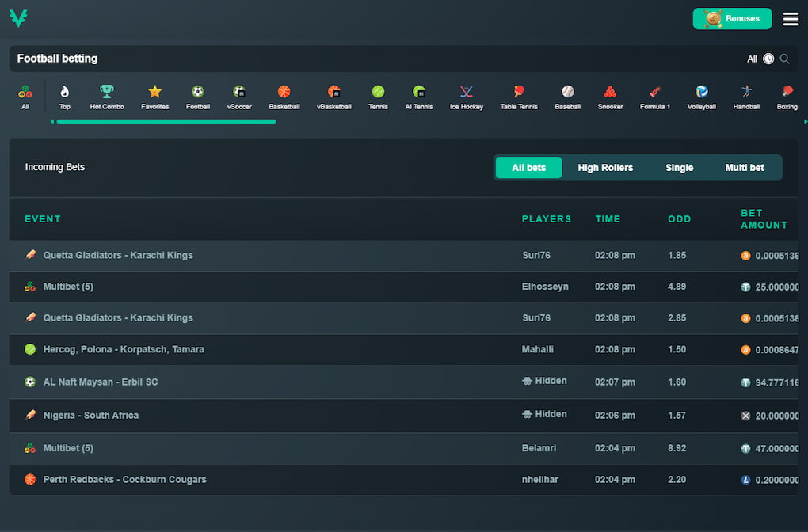Select the All sports category icon

[x=25, y=97]
